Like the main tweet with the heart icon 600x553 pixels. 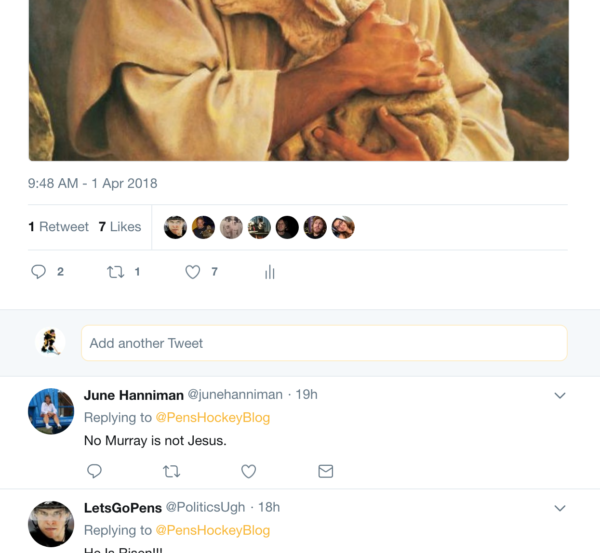pos(193,271)
